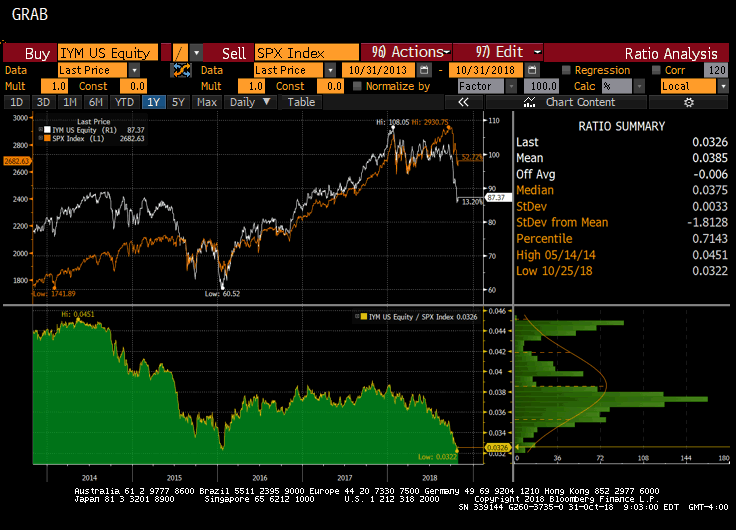Select the 1Y range tab
This screenshot has height=530, width=736.
[x=153, y=102]
